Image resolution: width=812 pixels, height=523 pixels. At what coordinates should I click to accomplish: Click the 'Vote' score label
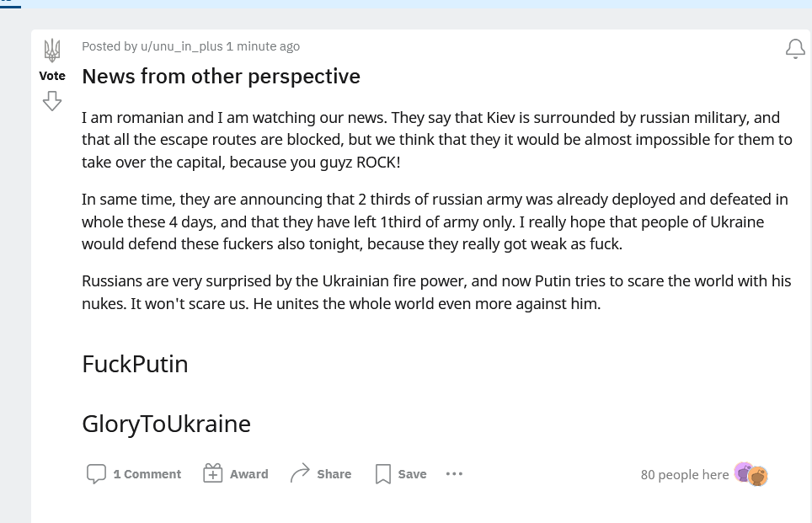pos(52,76)
